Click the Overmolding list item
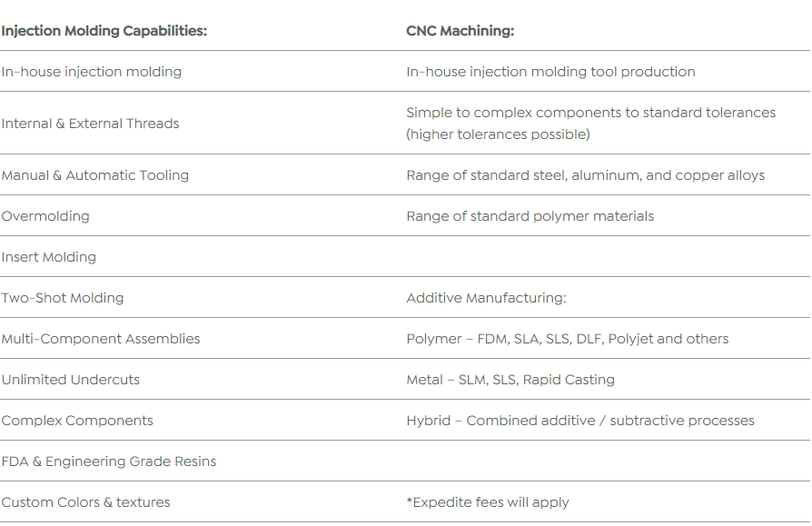This screenshot has height=526, width=812. [x=45, y=216]
